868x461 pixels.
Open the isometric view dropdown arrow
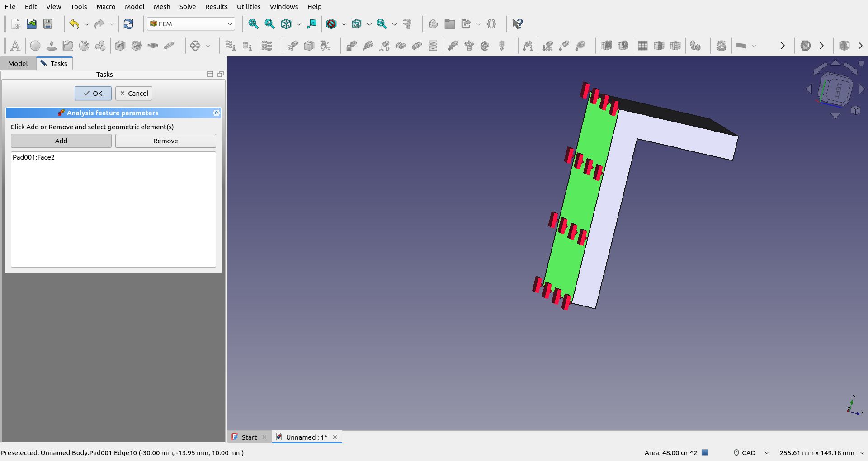298,24
